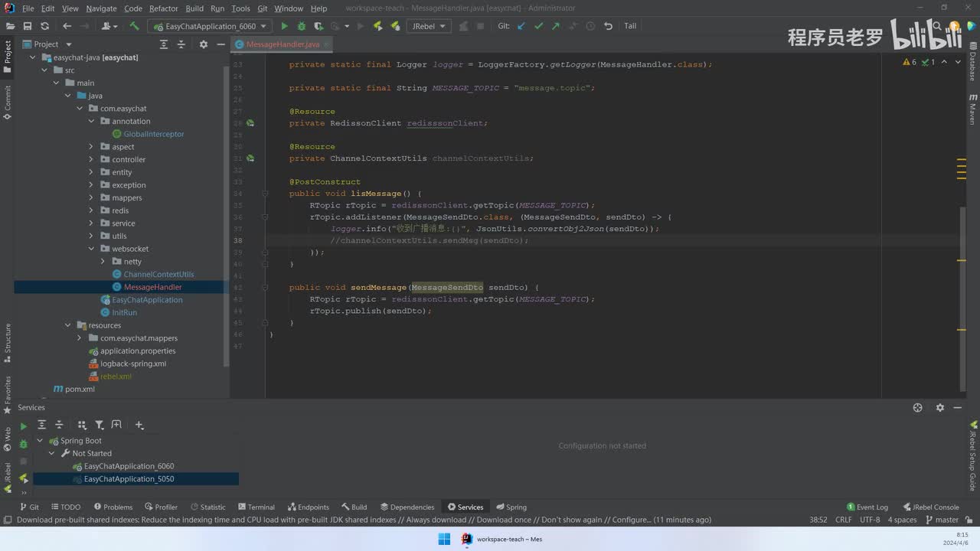The height and width of the screenshot is (551, 980).
Task: Open the EasyChatApplication_6060 run configuration dropdown
Action: (x=211, y=26)
